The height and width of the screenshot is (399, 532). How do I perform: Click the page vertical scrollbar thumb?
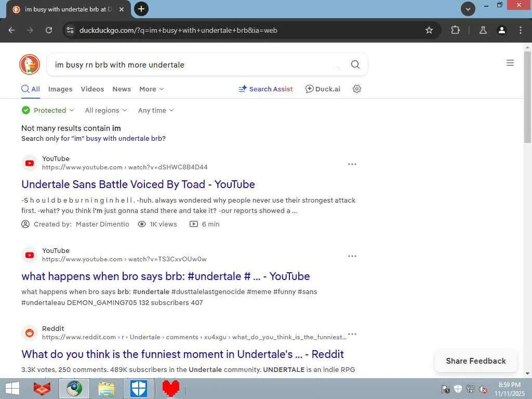tap(528, 97)
